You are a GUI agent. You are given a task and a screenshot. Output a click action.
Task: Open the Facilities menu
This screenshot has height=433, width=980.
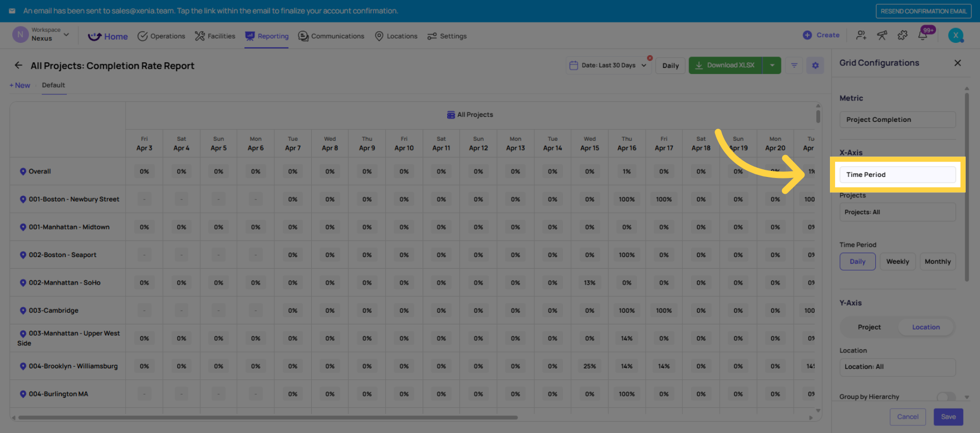[x=215, y=36]
